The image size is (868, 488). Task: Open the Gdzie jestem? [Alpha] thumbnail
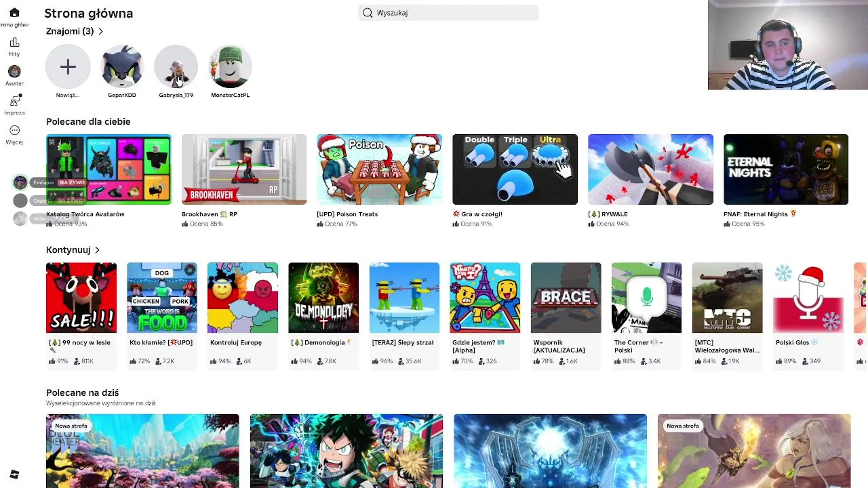click(485, 298)
